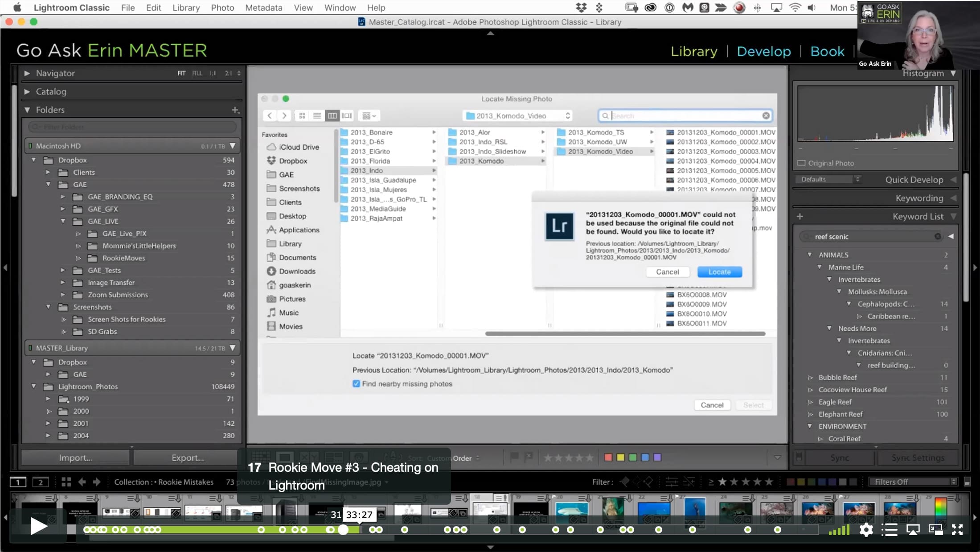Clear the file browser search field
The height and width of the screenshot is (552, 980).
pyautogui.click(x=766, y=116)
